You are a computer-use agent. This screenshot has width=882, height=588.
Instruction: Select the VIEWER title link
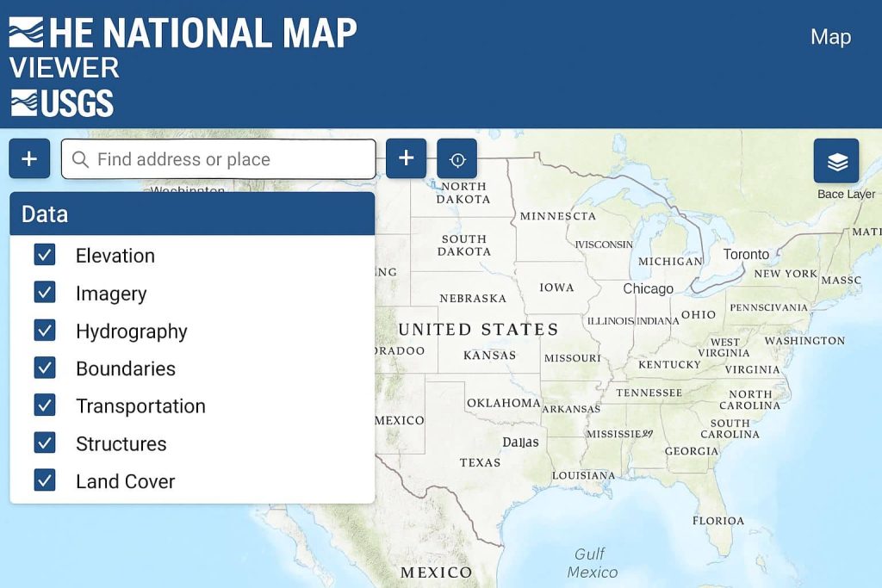point(65,68)
